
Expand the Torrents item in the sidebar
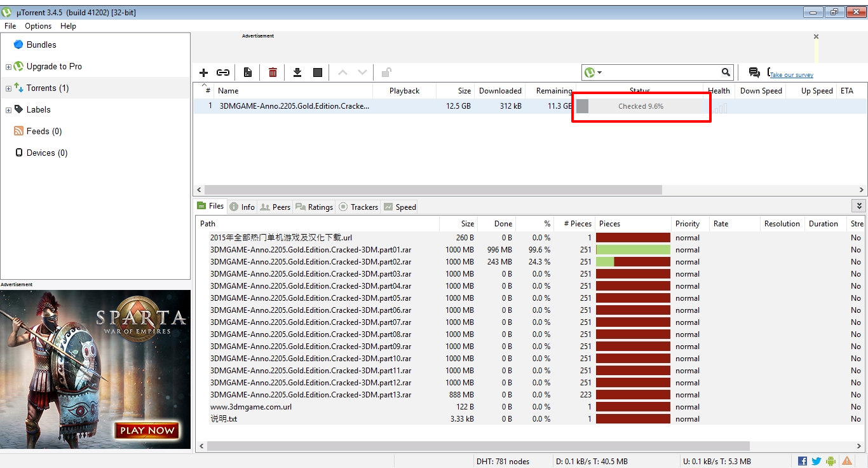tap(7, 88)
